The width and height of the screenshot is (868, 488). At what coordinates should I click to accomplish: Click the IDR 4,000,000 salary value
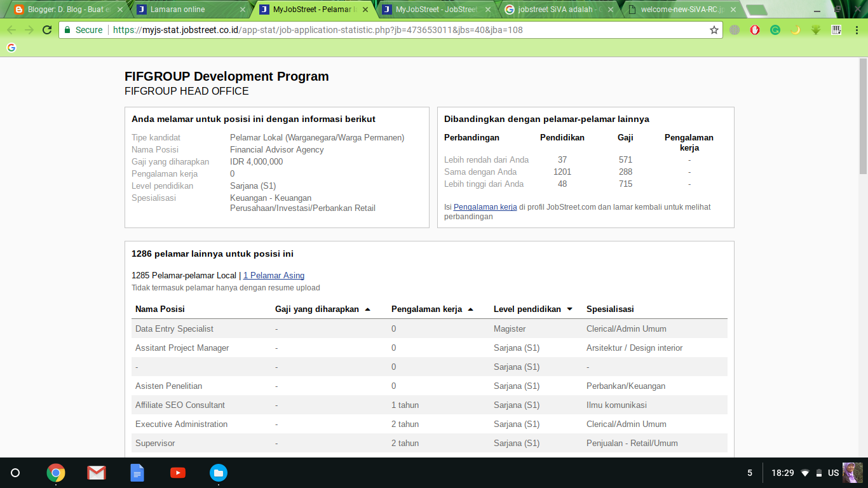[257, 162]
